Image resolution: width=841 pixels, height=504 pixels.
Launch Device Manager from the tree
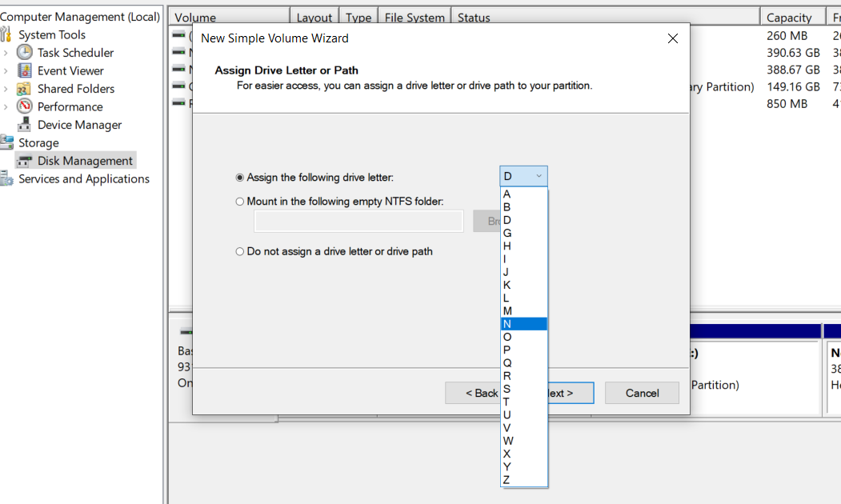[25, 124]
